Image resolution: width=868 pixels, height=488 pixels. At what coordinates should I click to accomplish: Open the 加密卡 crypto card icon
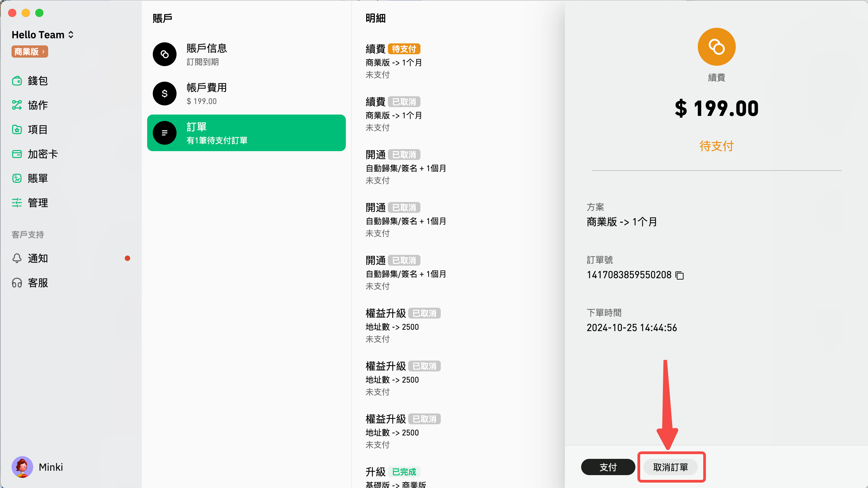17,154
